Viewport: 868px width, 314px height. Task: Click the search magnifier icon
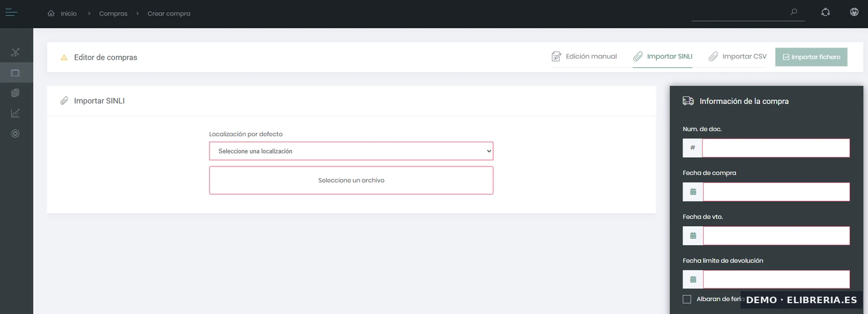tap(794, 12)
